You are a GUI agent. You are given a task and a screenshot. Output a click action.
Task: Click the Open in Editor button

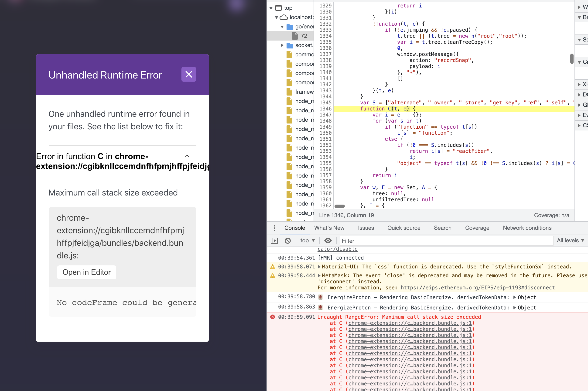coord(86,272)
